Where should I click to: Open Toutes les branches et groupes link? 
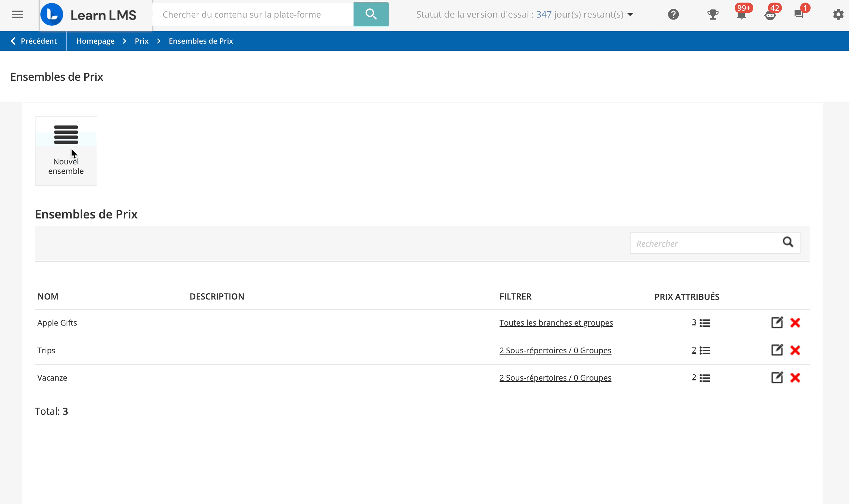[x=556, y=323]
